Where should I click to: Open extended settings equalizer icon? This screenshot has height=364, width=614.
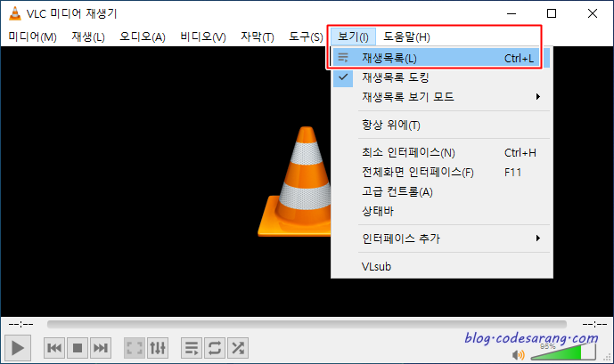coord(158,348)
